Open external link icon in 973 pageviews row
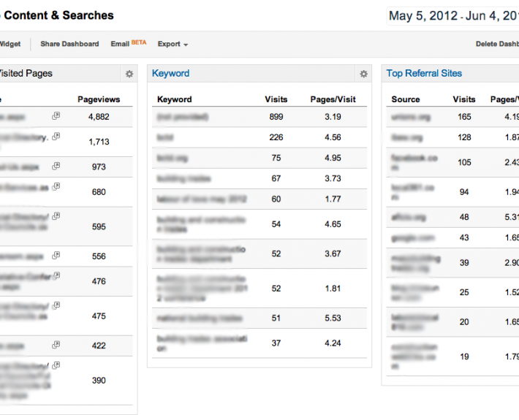The width and height of the screenshot is (519, 420). (56, 166)
